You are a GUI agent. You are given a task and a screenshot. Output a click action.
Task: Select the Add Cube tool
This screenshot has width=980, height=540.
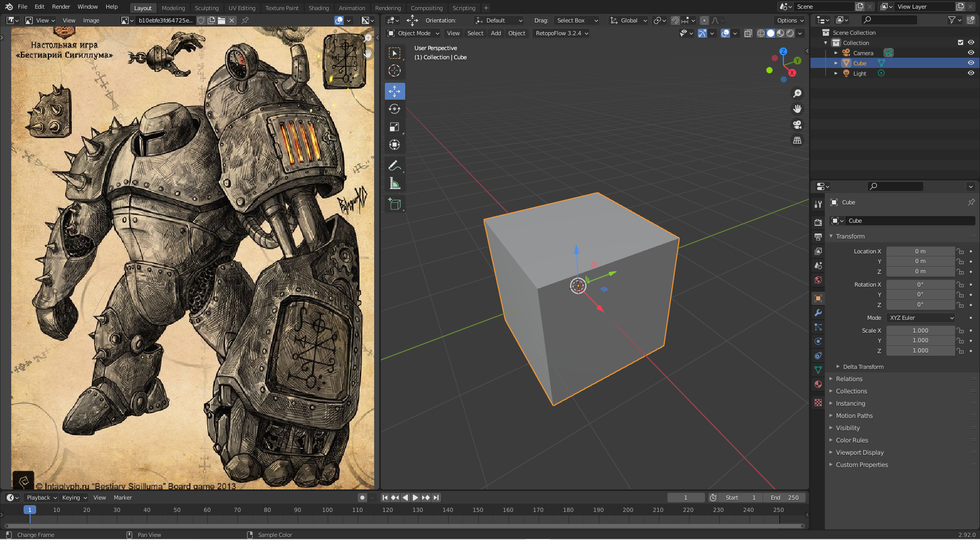395,204
